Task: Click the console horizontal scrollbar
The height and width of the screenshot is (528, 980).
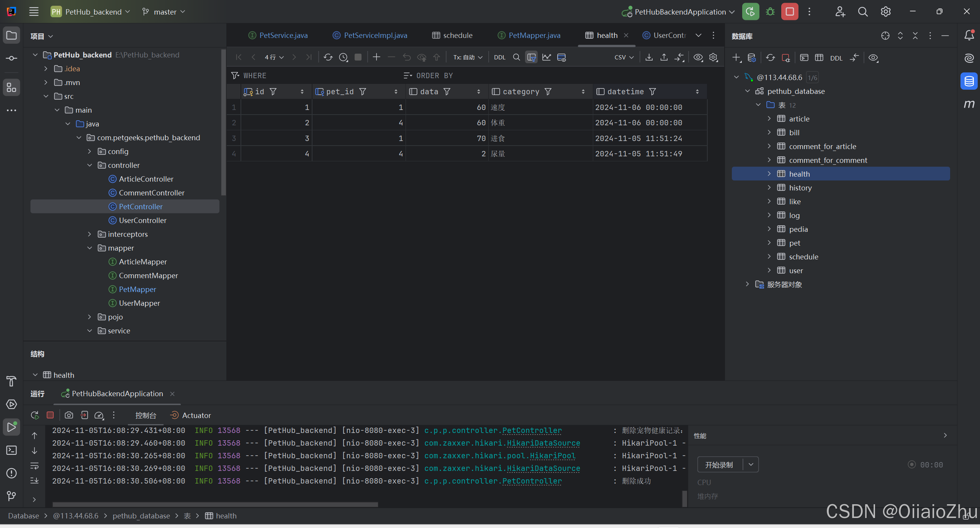Action: pos(215,504)
